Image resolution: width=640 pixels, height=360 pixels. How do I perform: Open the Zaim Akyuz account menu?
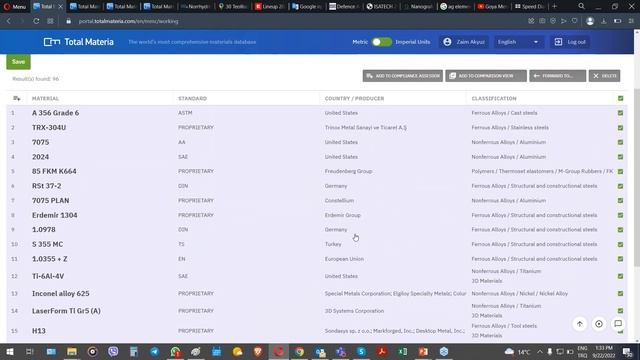[464, 42]
